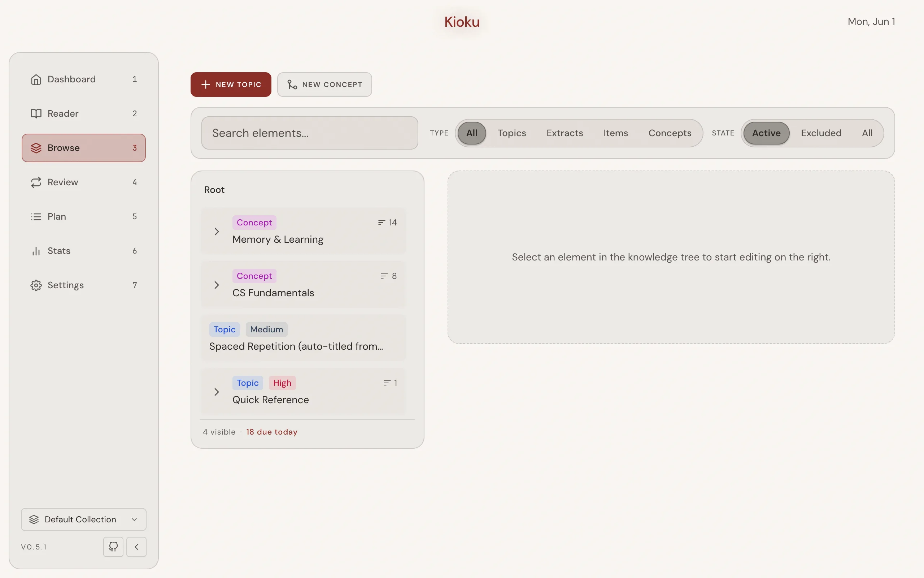924x578 pixels.
Task: Click Concept badge on CS Fundamentals
Action: coord(254,276)
